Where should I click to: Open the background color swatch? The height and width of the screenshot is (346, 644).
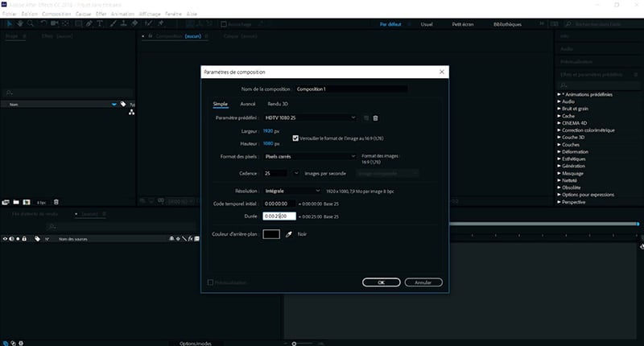coord(271,234)
